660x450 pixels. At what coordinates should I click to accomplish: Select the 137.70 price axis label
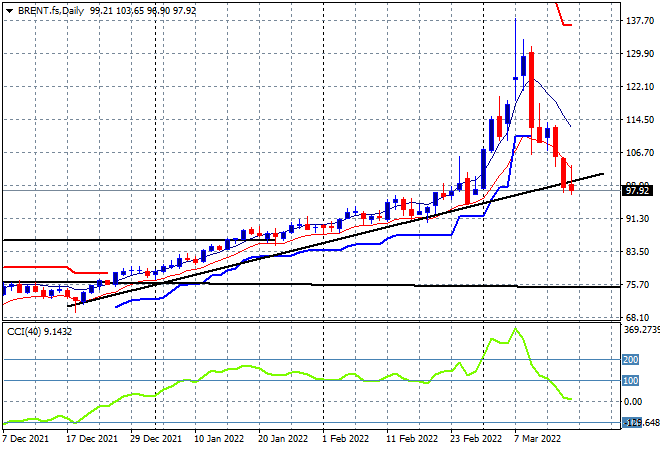[x=638, y=21]
